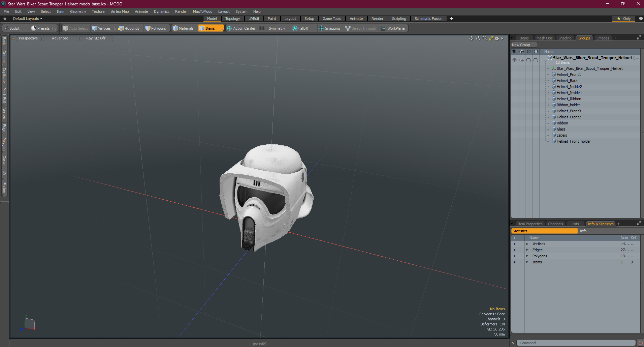Click the Falloff tool icon
Image resolution: width=644 pixels, height=347 pixels.
pyautogui.click(x=295, y=28)
